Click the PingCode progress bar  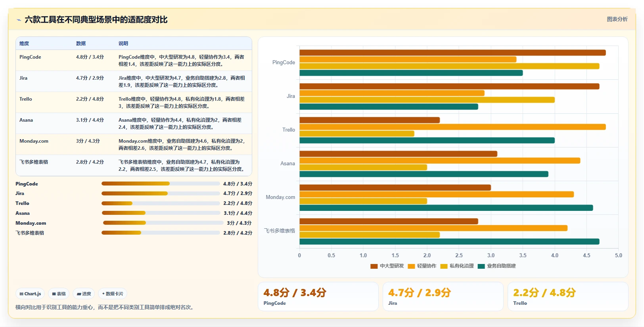pos(161,184)
